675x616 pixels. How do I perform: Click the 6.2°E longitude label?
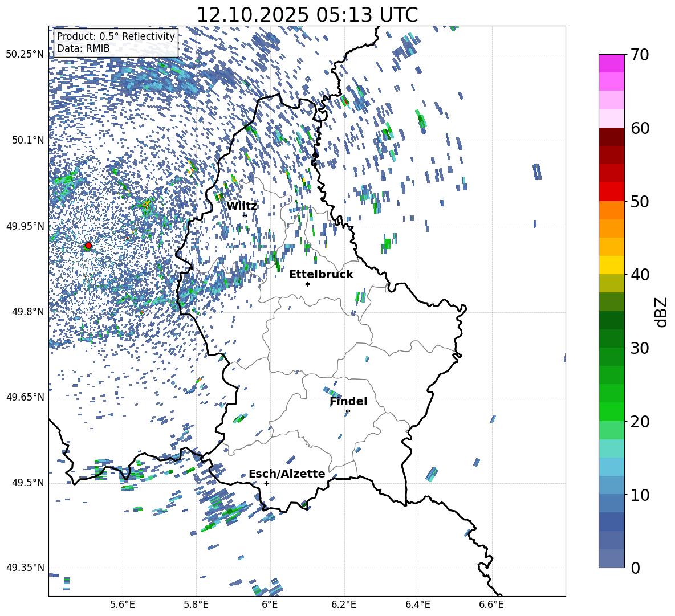point(344,605)
